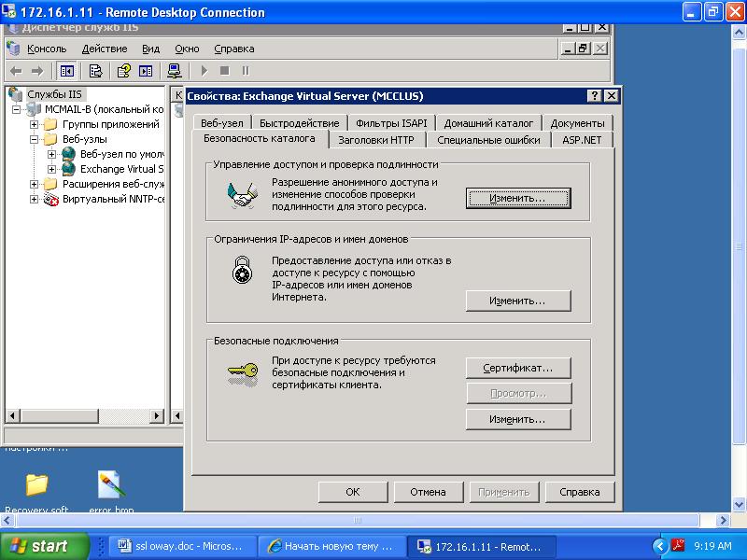Viewport: 747px width, 560px height.
Task: Click the yellow key secure connections icon
Action: click(x=243, y=374)
